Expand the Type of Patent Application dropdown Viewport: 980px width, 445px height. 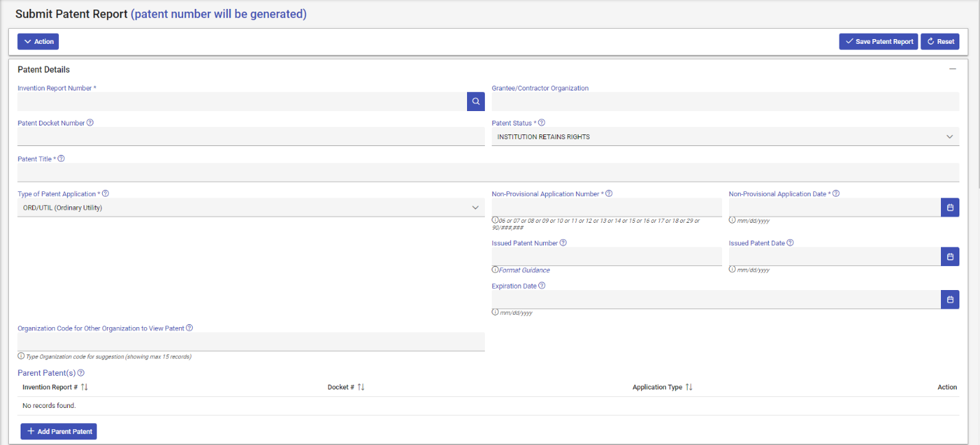(251, 208)
